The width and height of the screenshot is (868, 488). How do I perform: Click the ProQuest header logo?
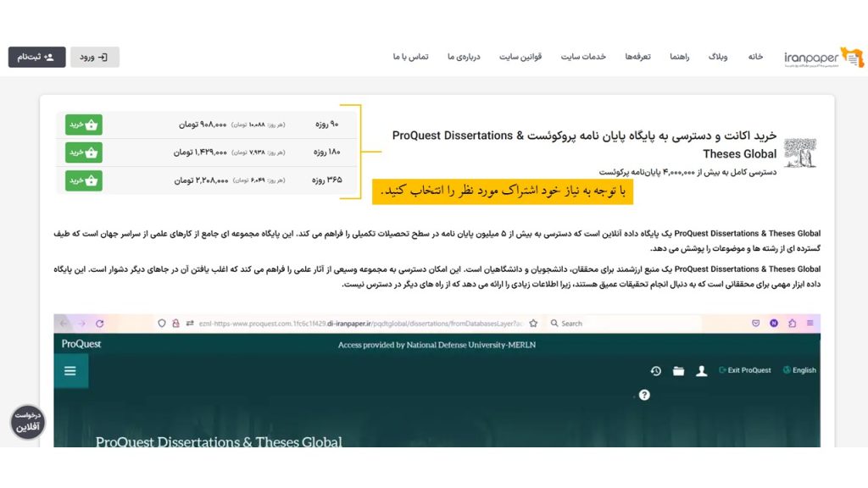pos(81,344)
